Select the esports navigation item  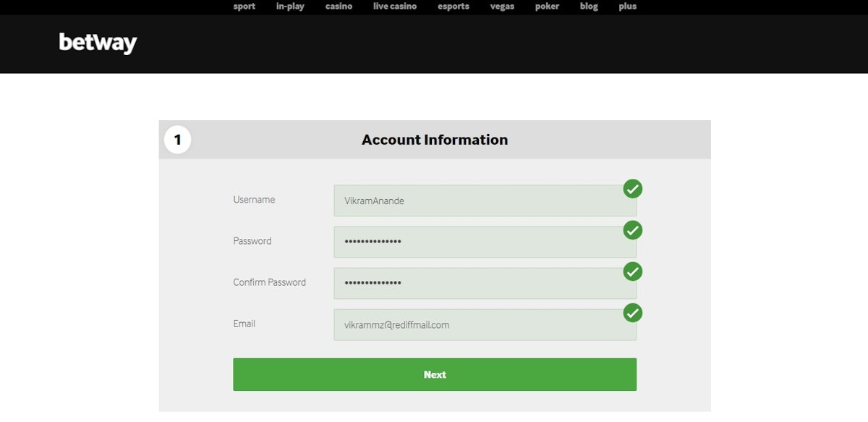point(454,7)
